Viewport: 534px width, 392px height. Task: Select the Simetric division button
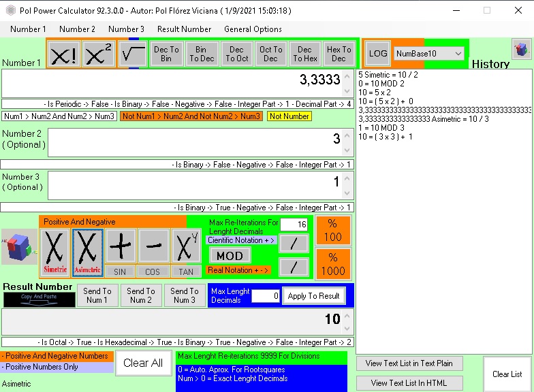coord(55,249)
